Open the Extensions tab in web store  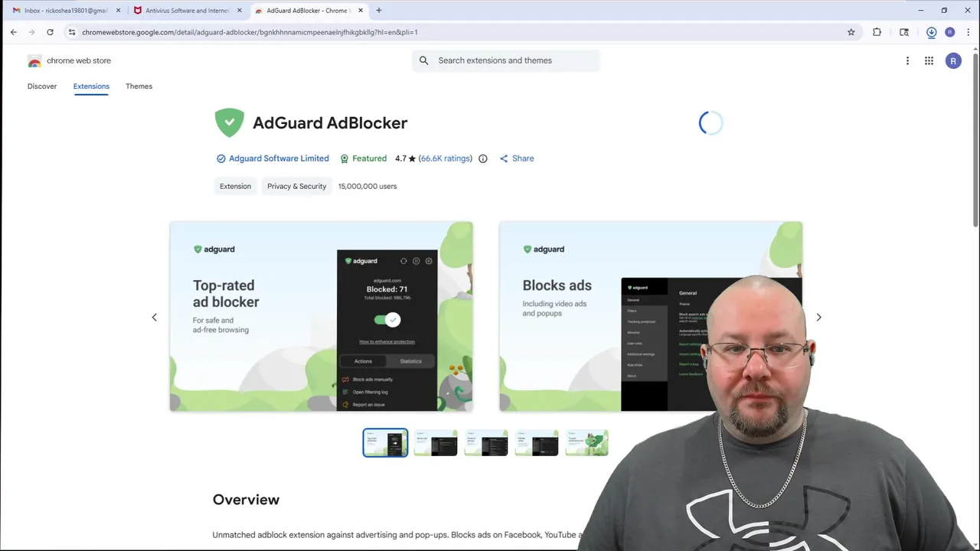[91, 86]
